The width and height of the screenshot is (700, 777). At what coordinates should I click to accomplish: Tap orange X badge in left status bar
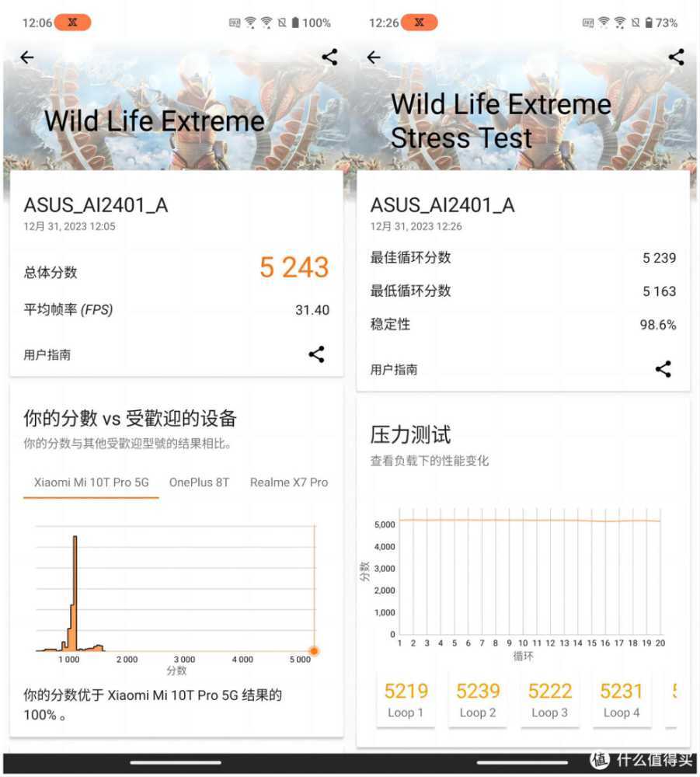tap(73, 23)
